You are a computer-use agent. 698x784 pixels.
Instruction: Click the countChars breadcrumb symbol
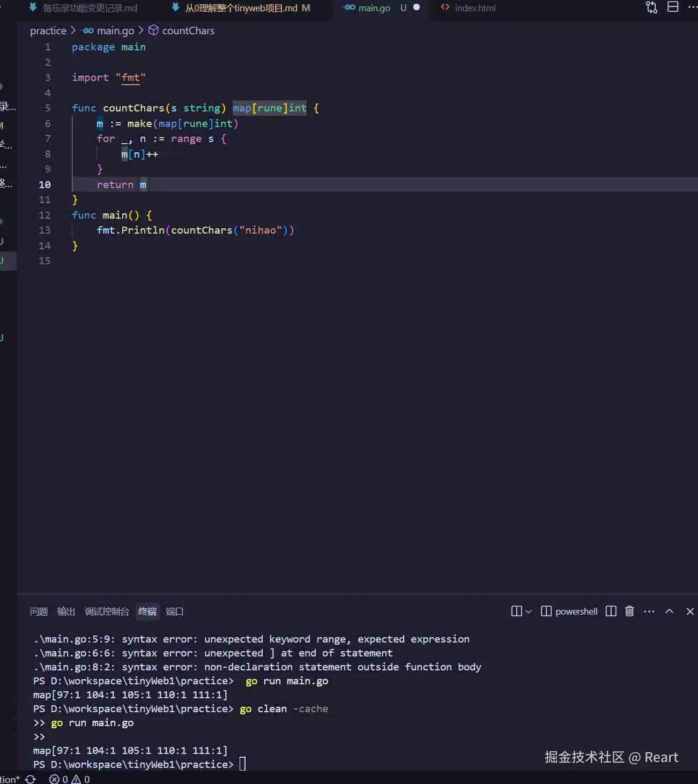(188, 31)
